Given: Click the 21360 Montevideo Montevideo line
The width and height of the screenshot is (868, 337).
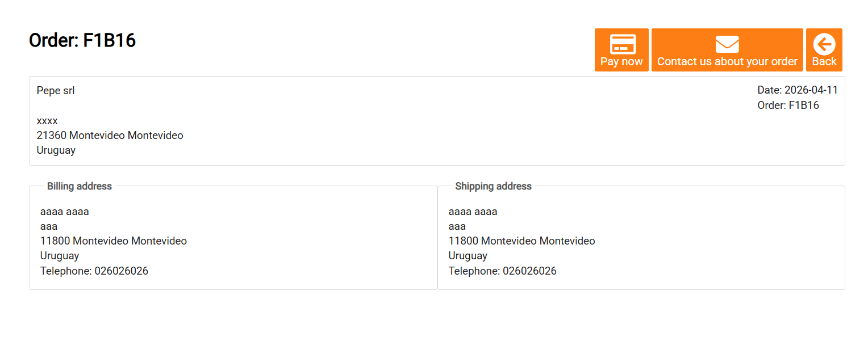Looking at the screenshot, I should coord(110,135).
